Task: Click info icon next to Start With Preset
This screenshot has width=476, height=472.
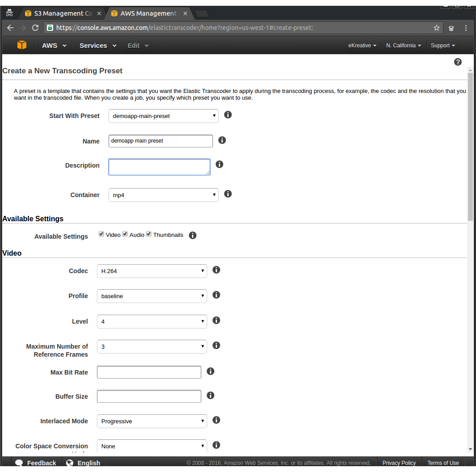Action: 228,115
